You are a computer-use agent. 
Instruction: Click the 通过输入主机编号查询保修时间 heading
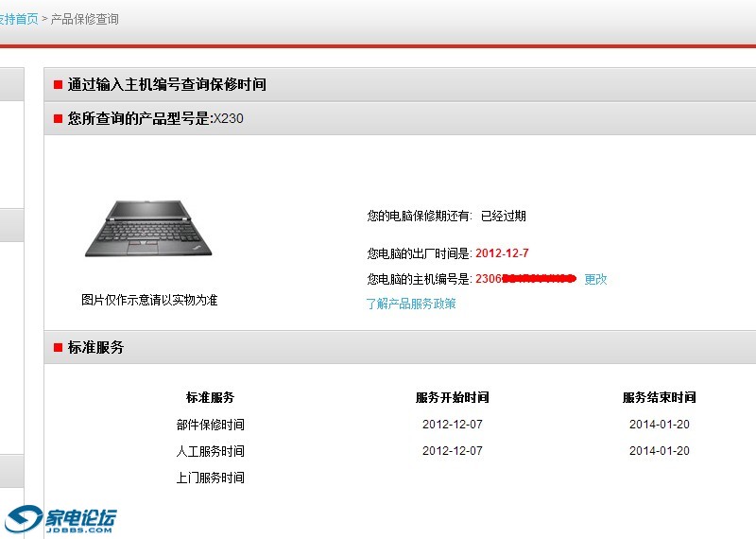point(167,84)
